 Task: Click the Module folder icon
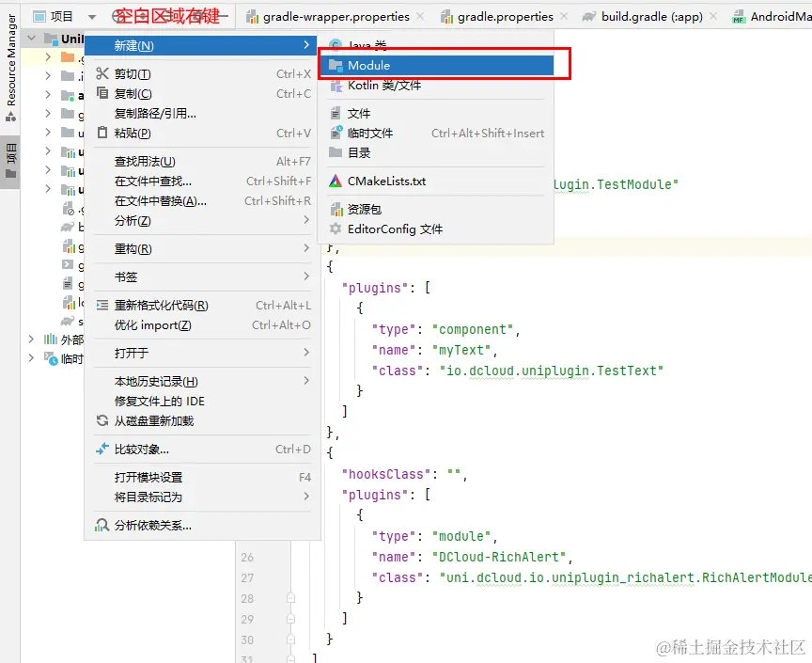[x=336, y=65]
